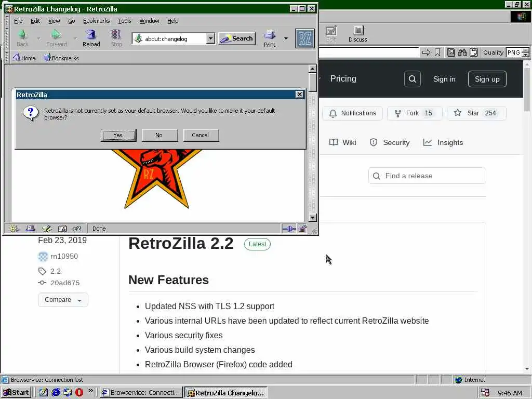The width and height of the screenshot is (532, 399).
Task: Expand the quick launch overflow chevron
Action: pyautogui.click(x=90, y=391)
